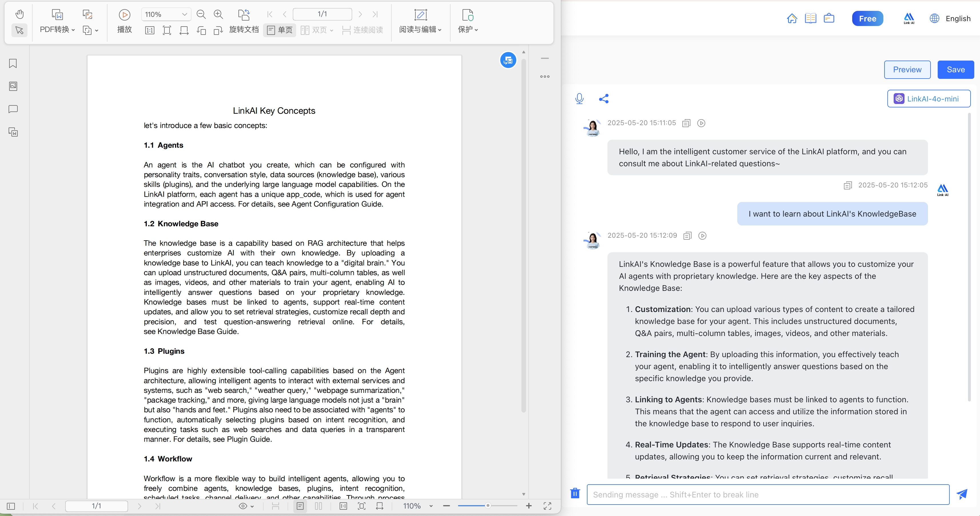Open the page thumbnails sidebar panel
Screen dimensions: 980x516
[x=13, y=86]
